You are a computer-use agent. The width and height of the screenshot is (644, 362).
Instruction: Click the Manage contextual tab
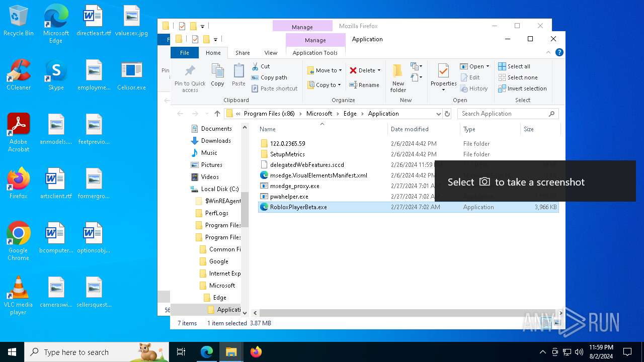315,40
